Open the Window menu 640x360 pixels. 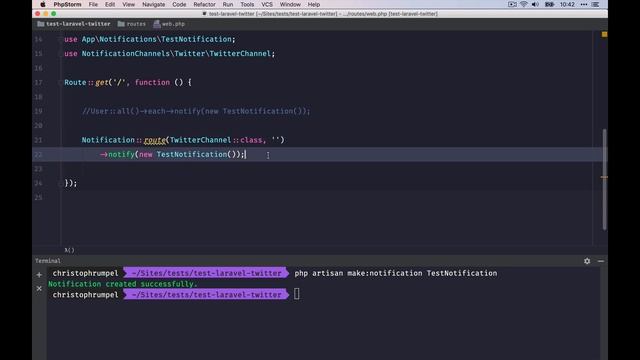point(290,4)
